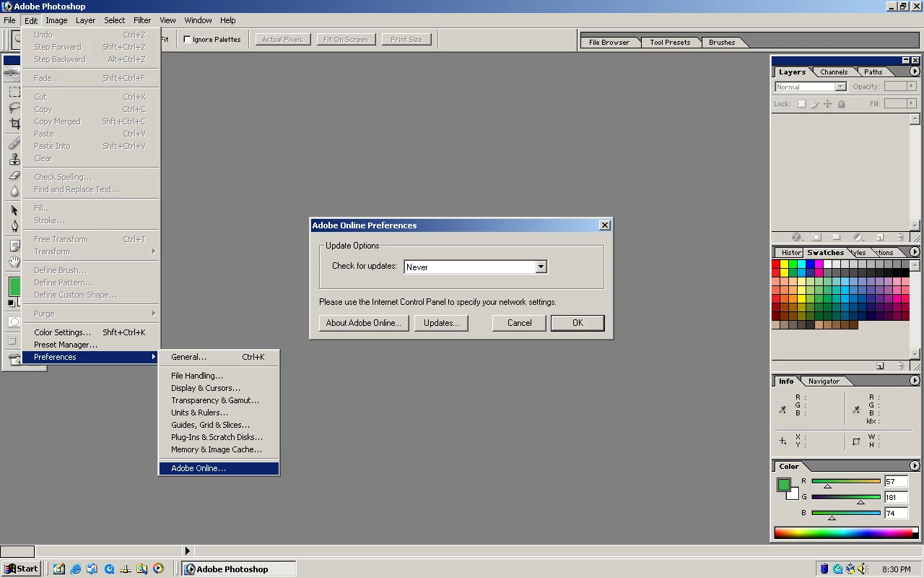
Task: Toggle Lock image pixels brush icon
Action: 815,104
